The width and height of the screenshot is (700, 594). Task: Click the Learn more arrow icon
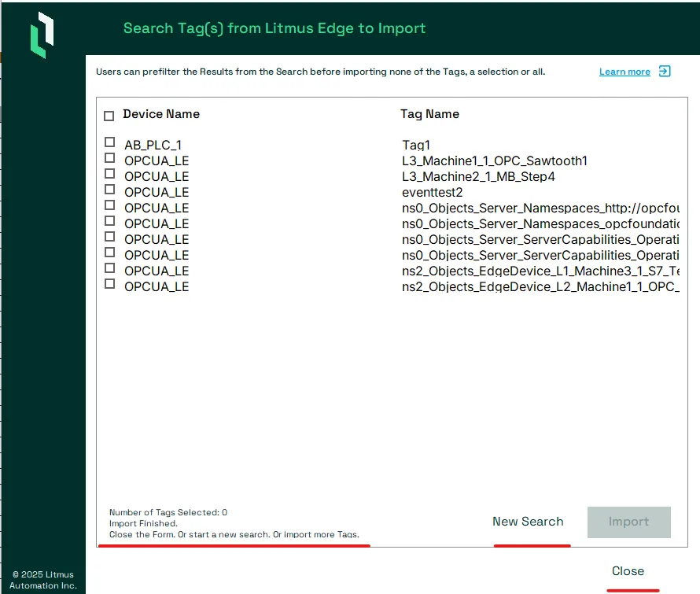[x=665, y=71]
